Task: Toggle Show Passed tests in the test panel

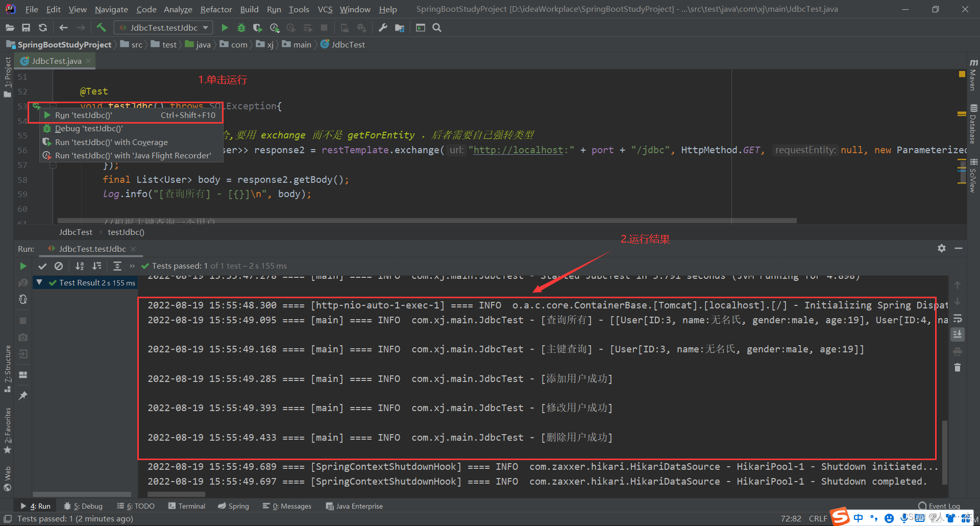Action: coord(42,266)
